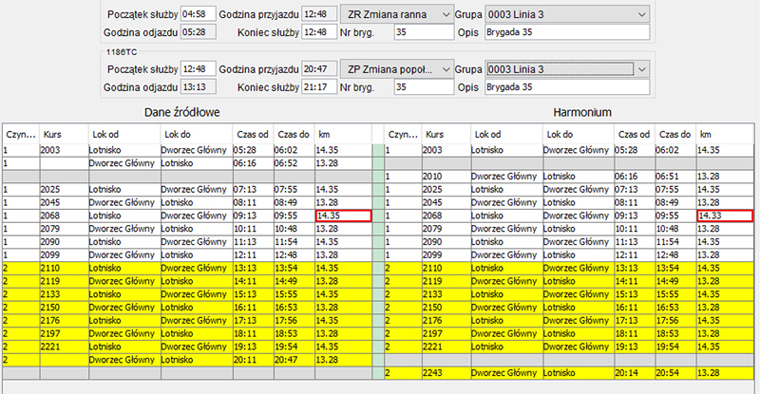
Task: Select the red-outlined 14.35 km cell
Action: tap(344, 216)
